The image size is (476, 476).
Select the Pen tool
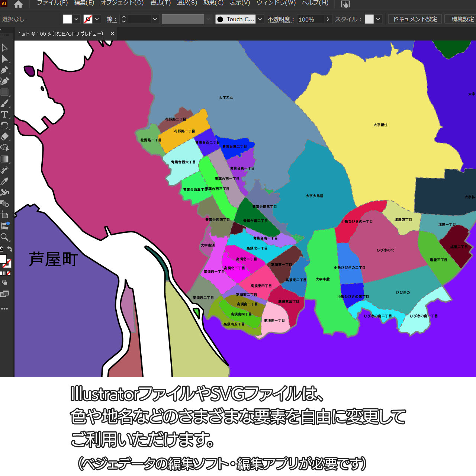point(4,70)
